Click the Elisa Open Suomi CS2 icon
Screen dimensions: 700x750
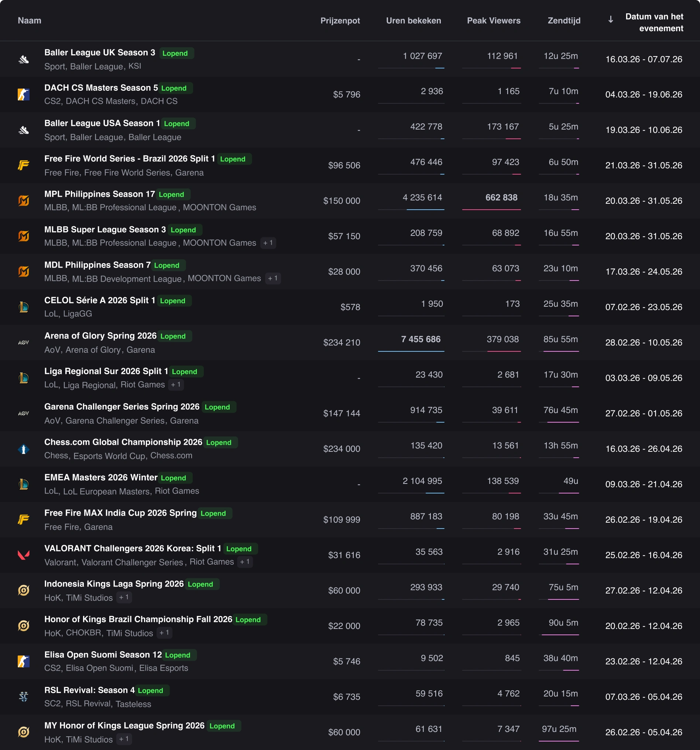tap(24, 662)
